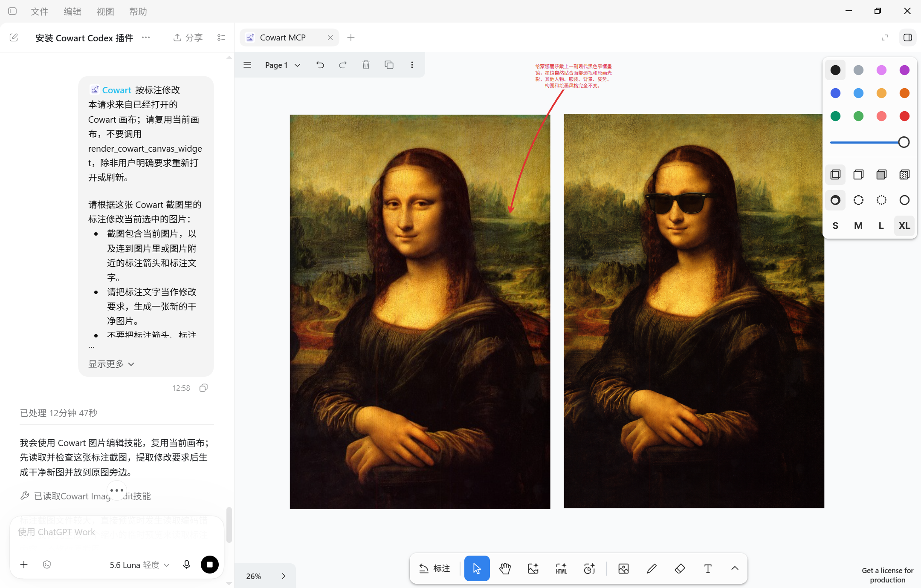
Task: Select the pencil draw tool
Action: point(652,568)
